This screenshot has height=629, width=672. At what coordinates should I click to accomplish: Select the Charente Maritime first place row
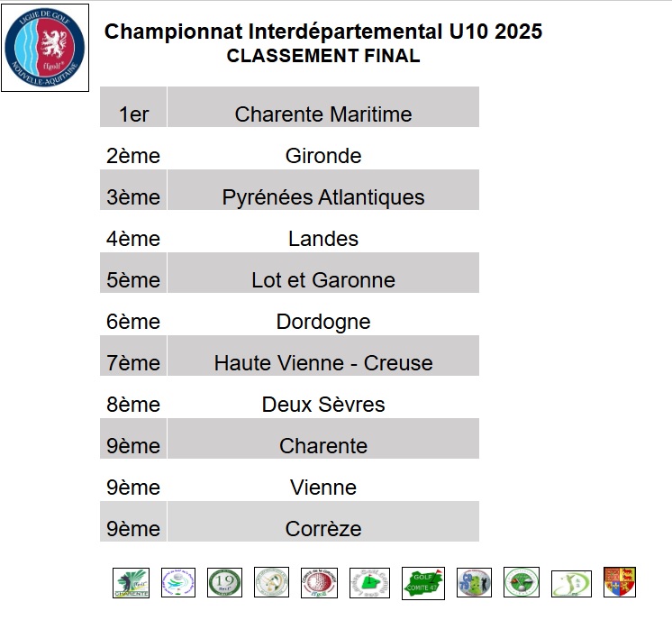pos(290,106)
